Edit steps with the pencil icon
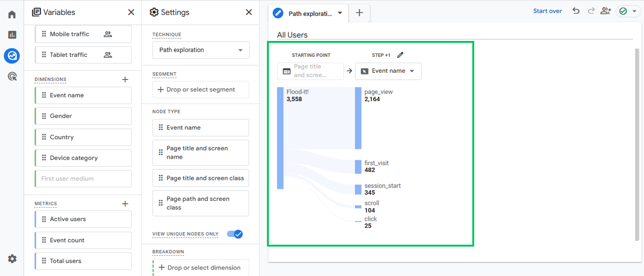Viewport: 644px width, 276px height. 400,55
